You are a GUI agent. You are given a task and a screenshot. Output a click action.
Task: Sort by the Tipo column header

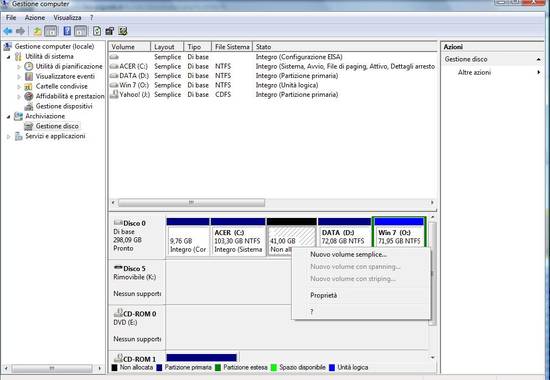click(197, 47)
